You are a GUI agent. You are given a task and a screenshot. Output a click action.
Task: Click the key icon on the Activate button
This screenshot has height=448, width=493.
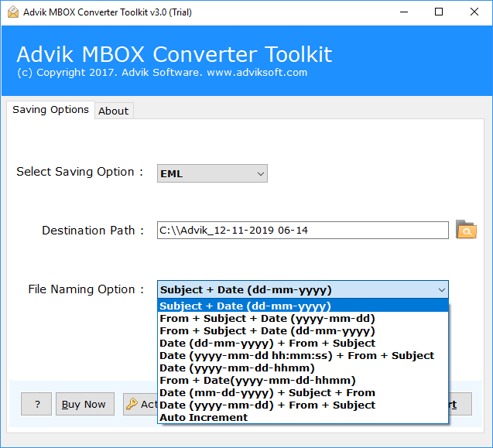(132, 404)
